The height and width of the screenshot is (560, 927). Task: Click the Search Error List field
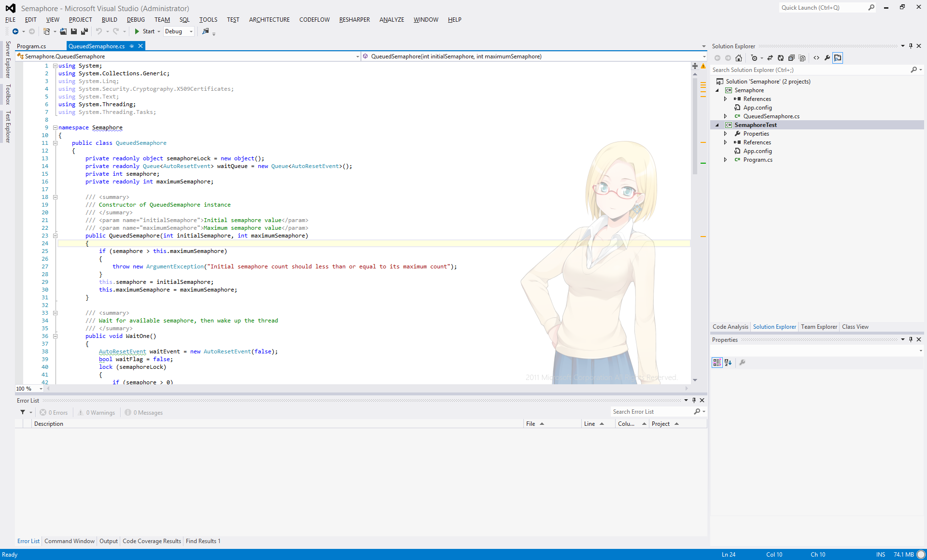pos(652,412)
